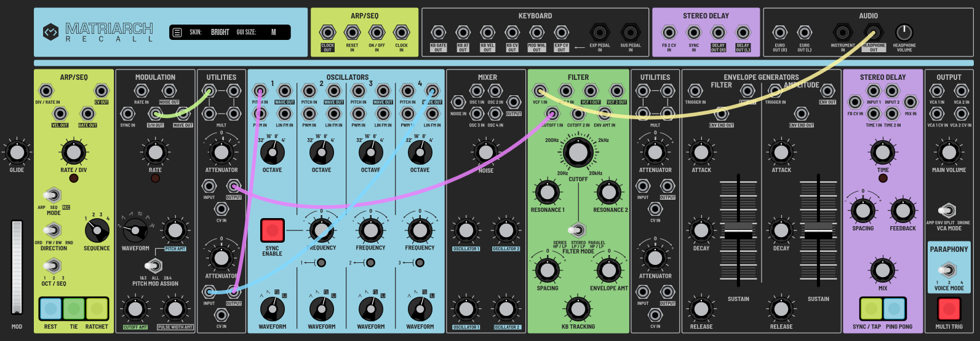The height and width of the screenshot is (341, 980).
Task: Click the Resonance 2 knob
Action: point(609,192)
